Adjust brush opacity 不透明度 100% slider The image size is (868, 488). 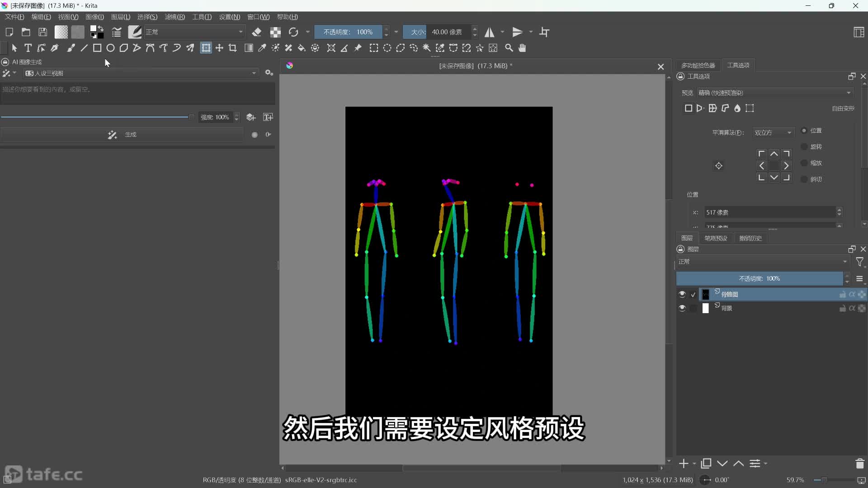point(349,32)
